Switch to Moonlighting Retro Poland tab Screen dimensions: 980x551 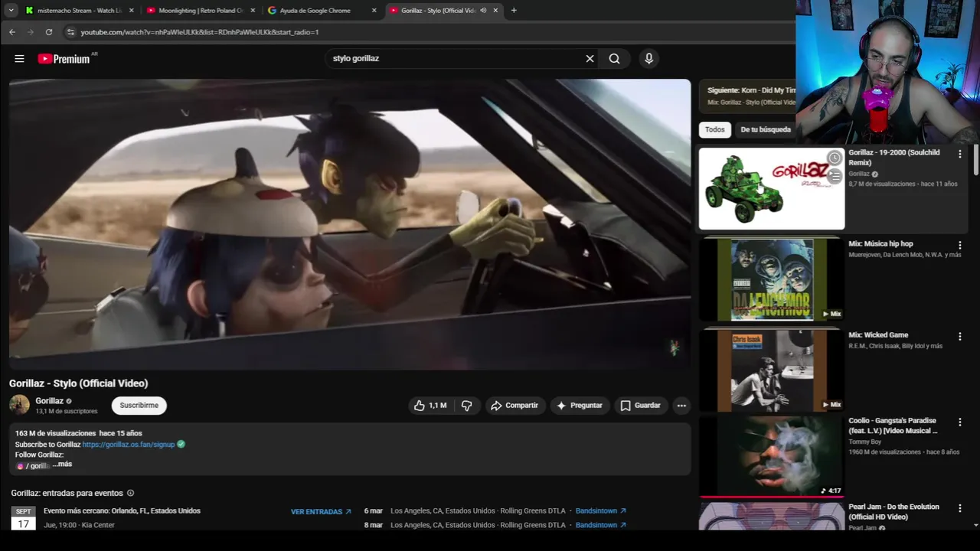coord(201,11)
